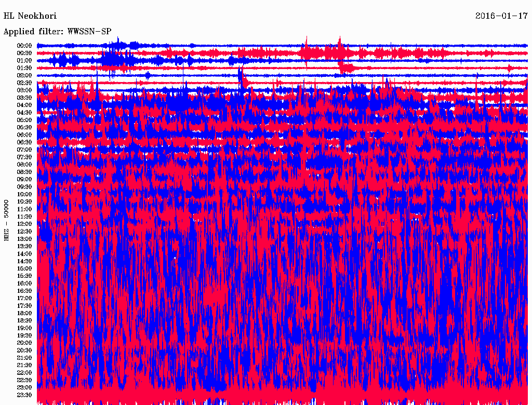
Task: Click the 12:00 time label
Action: point(24,224)
